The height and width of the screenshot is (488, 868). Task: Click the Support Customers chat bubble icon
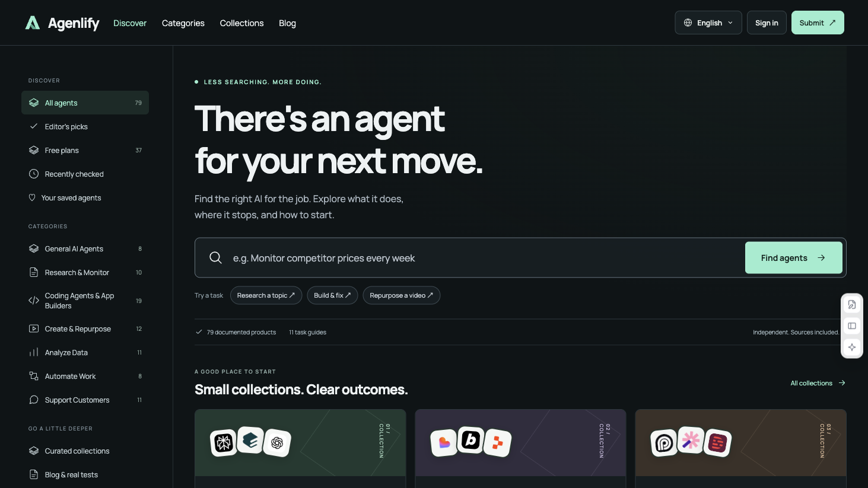pyautogui.click(x=34, y=400)
